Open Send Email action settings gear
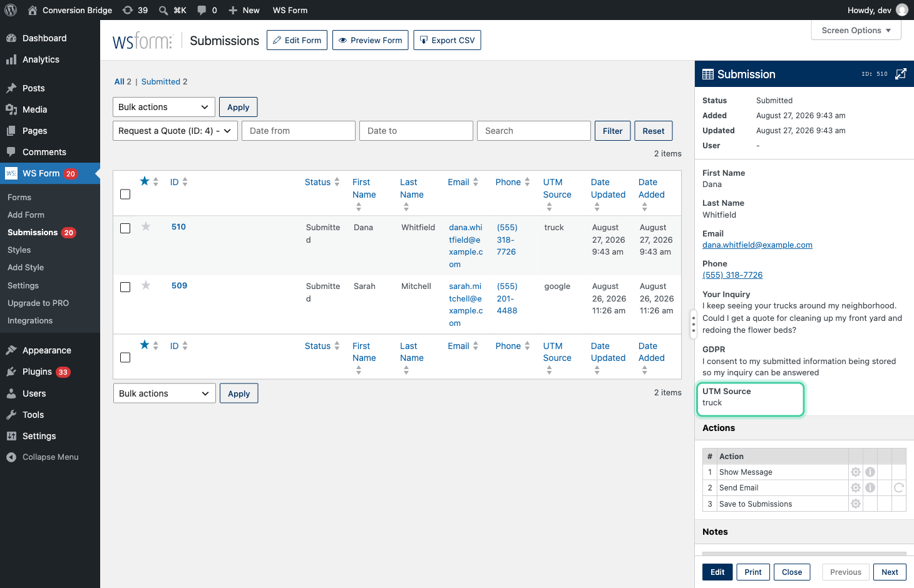914x588 pixels. click(x=856, y=487)
